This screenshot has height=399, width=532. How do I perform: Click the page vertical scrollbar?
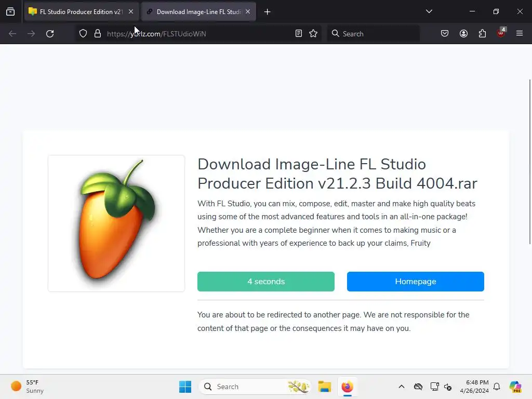pos(529,162)
